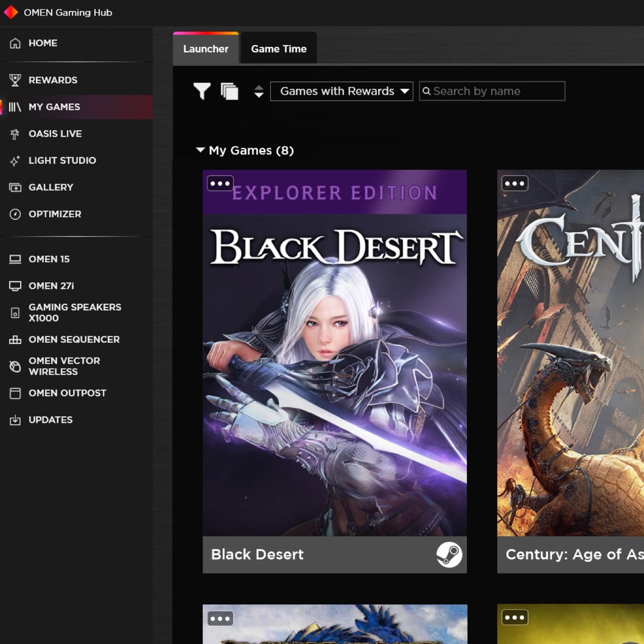This screenshot has width=644, height=644.
Task: Open the Games with Rewards dropdown
Action: pos(341,91)
